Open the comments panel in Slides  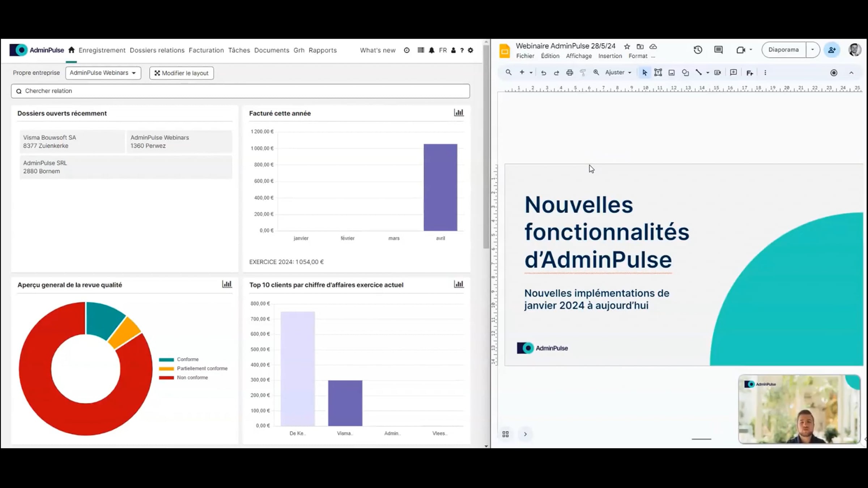pos(719,50)
